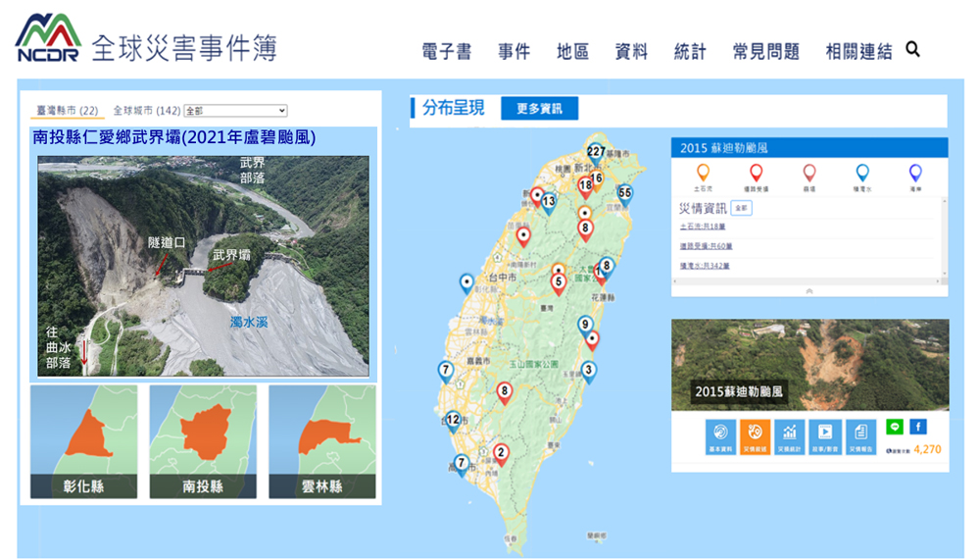Open the search magnifier icon

(912, 49)
